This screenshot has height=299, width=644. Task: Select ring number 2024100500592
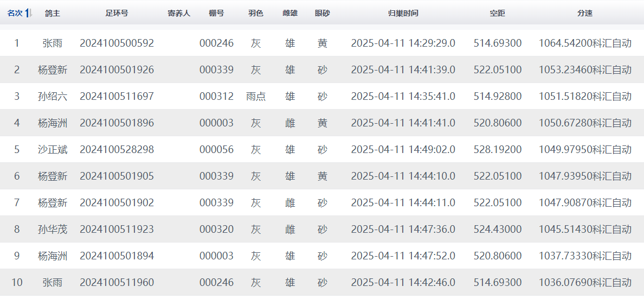[x=117, y=43]
